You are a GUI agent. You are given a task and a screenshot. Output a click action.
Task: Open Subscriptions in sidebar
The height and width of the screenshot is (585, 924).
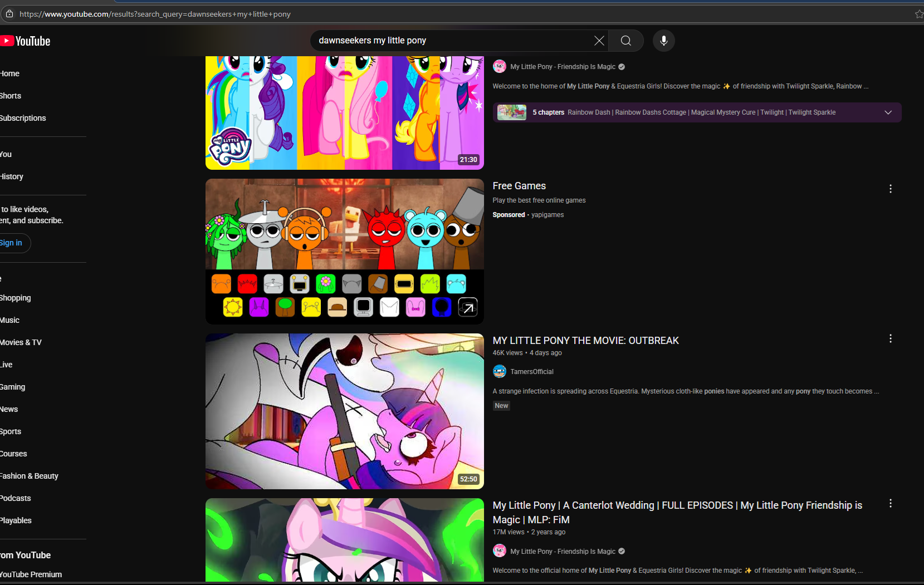pyautogui.click(x=23, y=118)
